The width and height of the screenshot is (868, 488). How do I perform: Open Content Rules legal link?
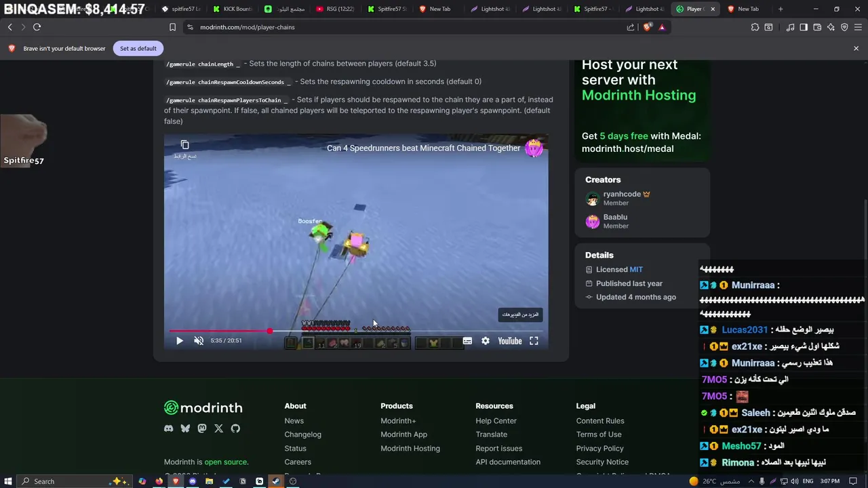tap(600, 421)
